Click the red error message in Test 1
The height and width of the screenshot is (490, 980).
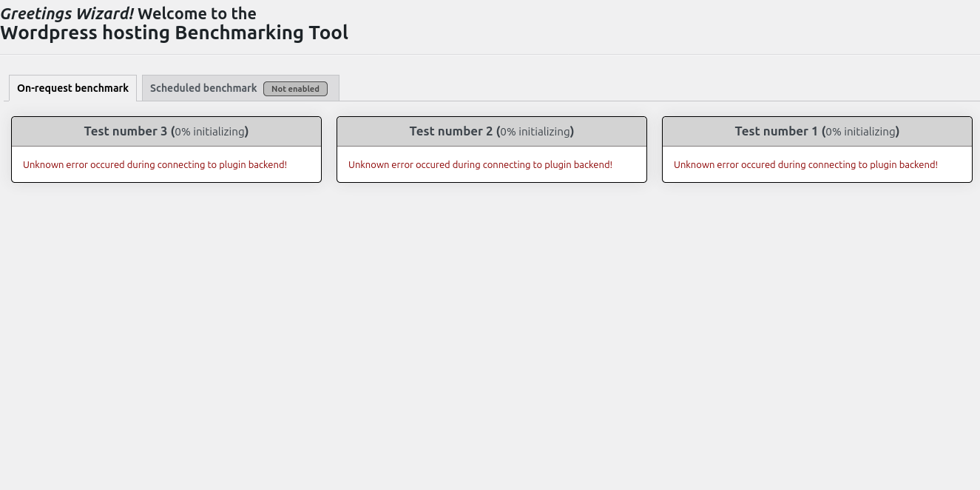[805, 164]
